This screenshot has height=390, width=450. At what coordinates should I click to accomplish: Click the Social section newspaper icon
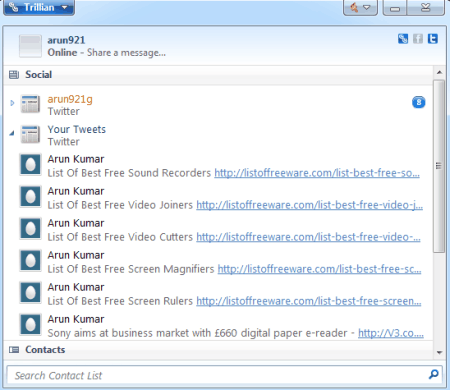pos(14,75)
